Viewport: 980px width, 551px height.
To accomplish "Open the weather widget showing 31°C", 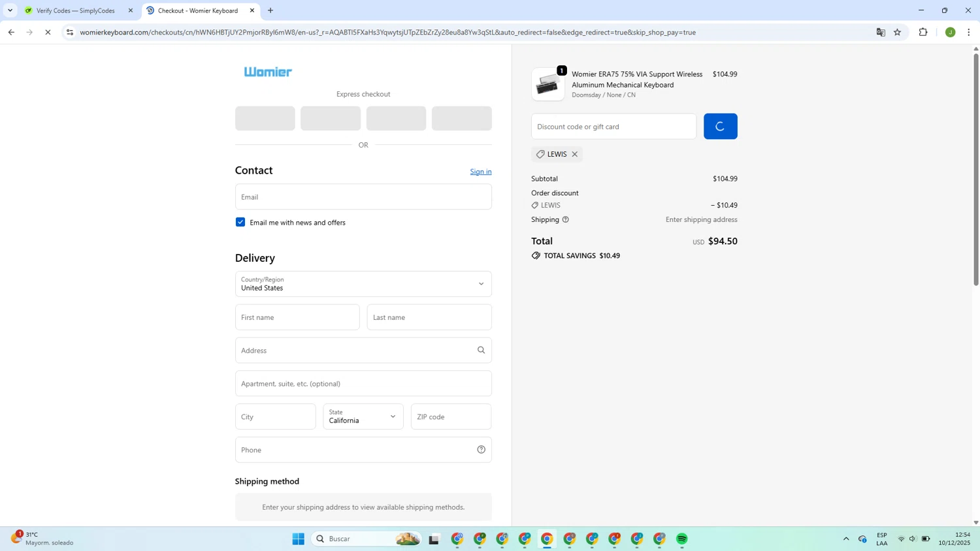I will [x=42, y=539].
